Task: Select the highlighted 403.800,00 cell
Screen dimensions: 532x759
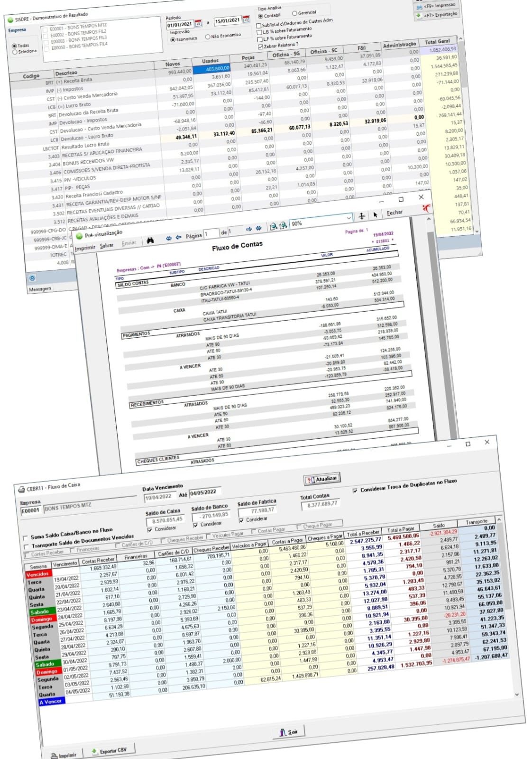Action: tap(211, 69)
